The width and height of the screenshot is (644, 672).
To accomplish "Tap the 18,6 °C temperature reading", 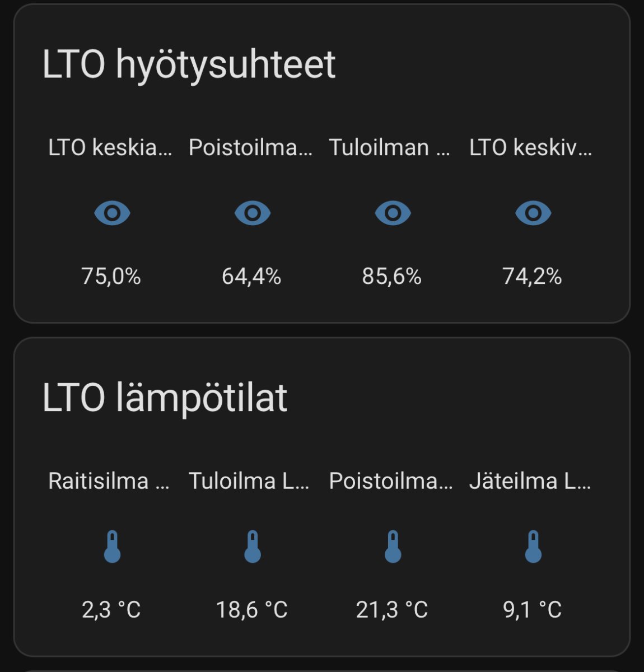I will tap(251, 609).
